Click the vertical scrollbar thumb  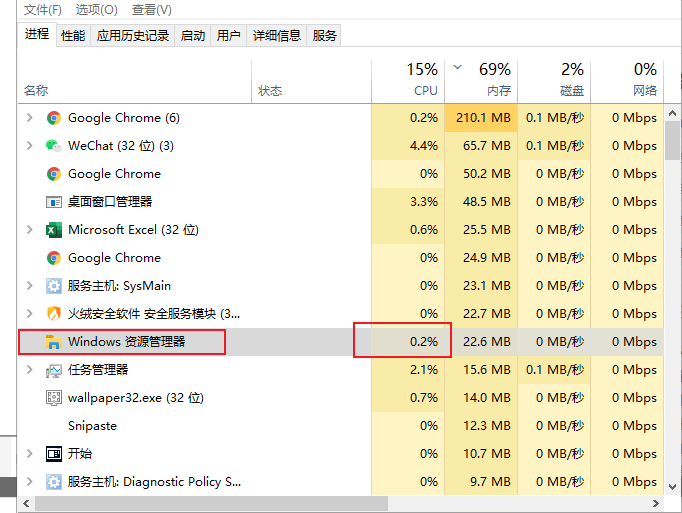point(672,141)
